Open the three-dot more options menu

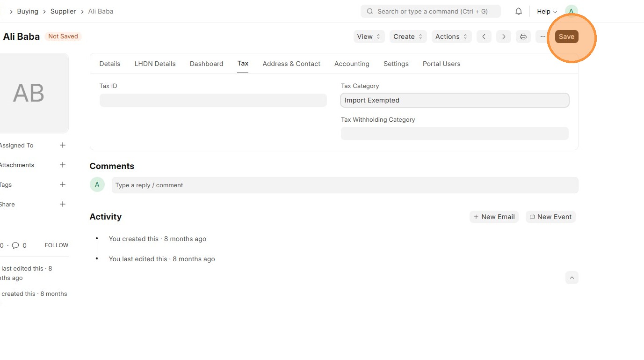tap(543, 37)
